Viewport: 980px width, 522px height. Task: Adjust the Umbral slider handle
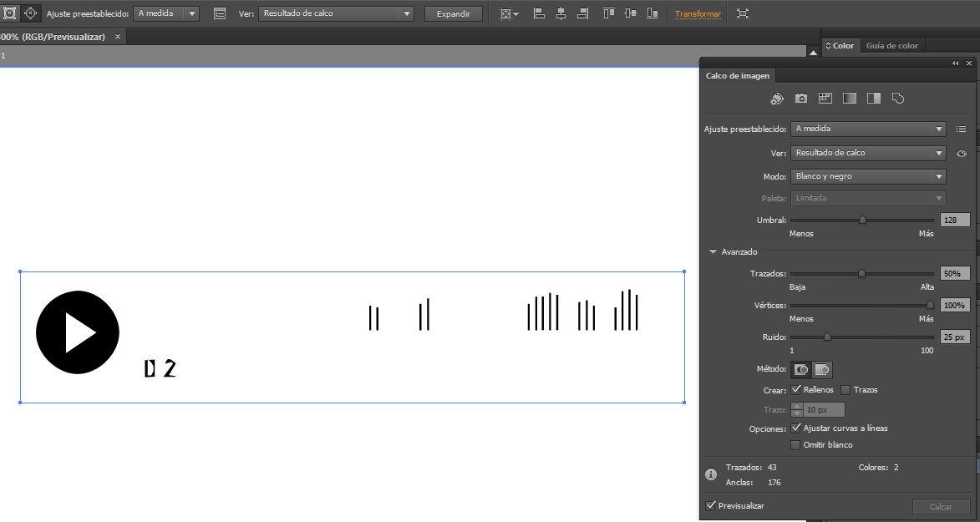click(862, 220)
